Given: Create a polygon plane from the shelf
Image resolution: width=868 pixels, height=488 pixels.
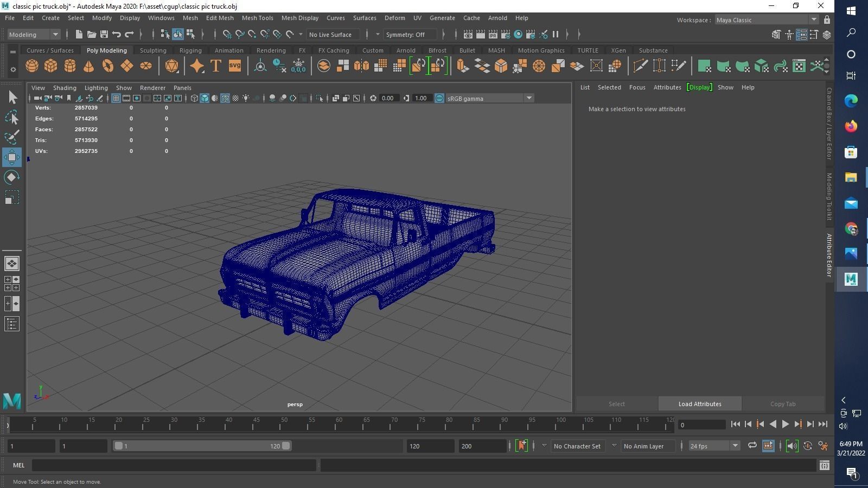Looking at the screenshot, I should point(126,66).
